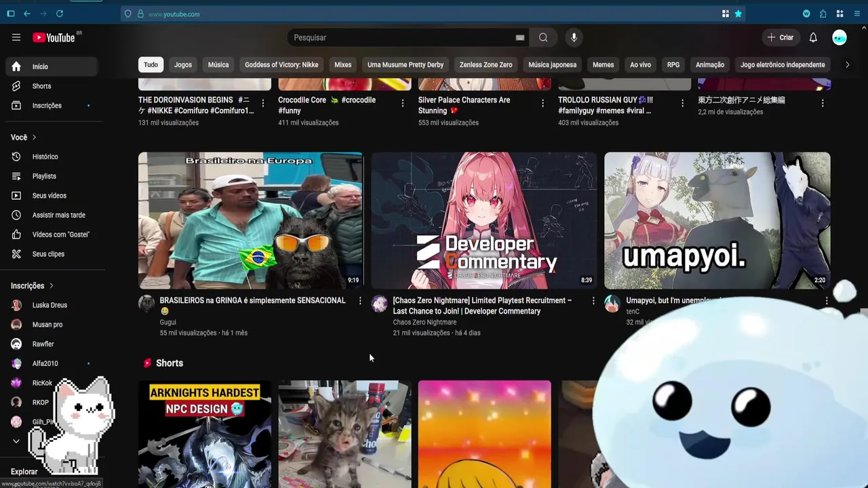Open the browser extensions puzzle icon

tap(823, 14)
